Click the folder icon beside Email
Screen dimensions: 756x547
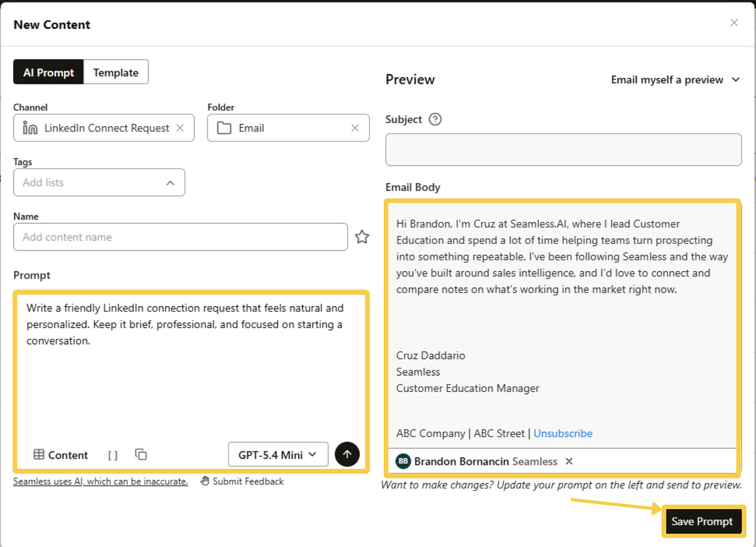point(224,128)
